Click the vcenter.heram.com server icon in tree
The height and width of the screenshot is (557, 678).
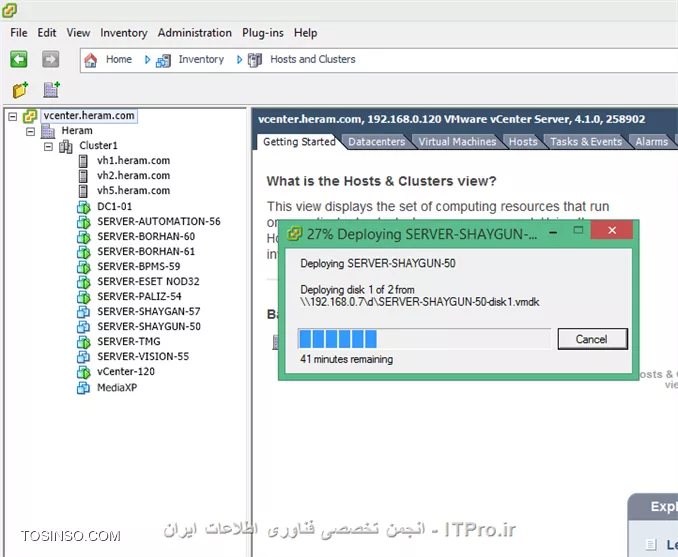(30, 116)
